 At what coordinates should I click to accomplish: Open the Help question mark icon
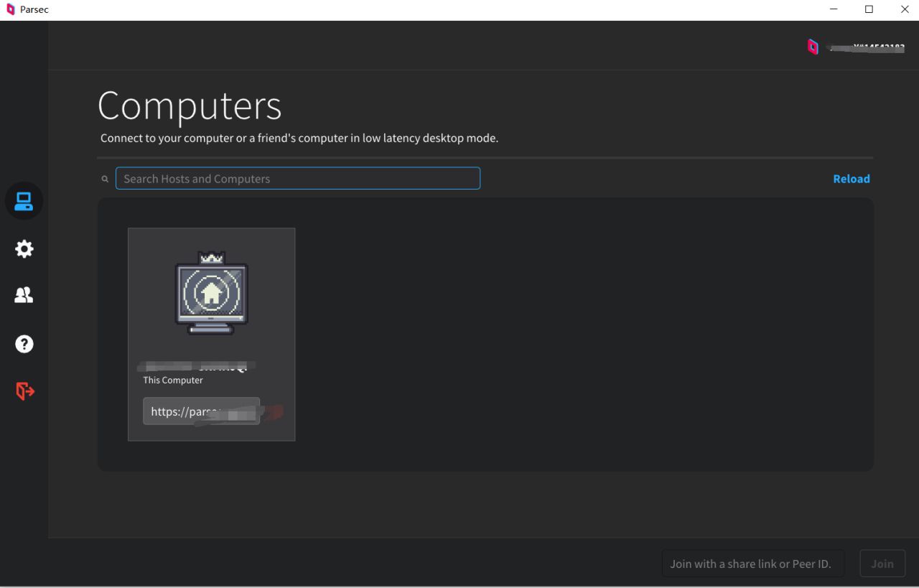(x=24, y=344)
